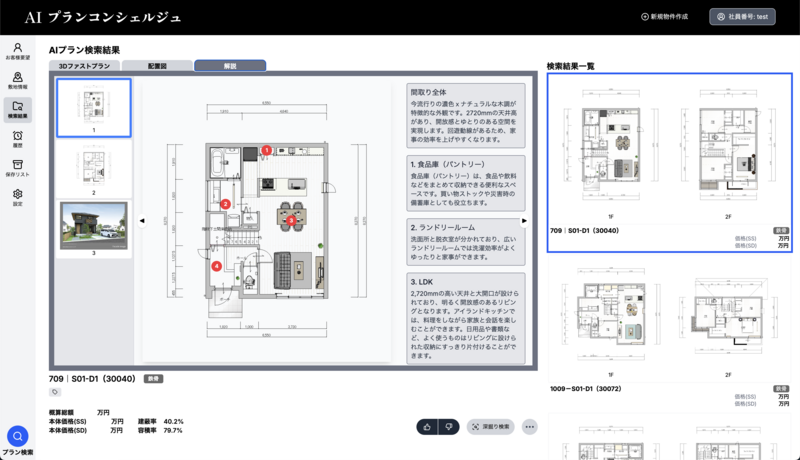800x460 pixels.
Task: Click the AI プランコンシェルジュ logo
Action: (x=103, y=17)
